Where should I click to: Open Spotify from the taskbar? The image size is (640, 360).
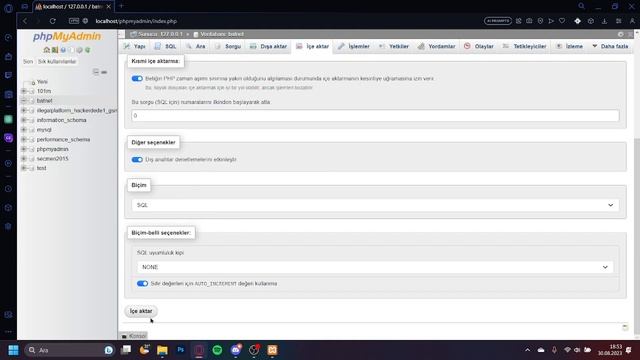click(x=217, y=350)
